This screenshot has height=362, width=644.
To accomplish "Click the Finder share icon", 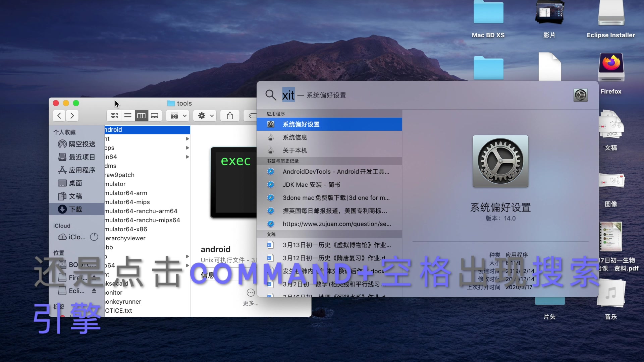I will pos(230,116).
